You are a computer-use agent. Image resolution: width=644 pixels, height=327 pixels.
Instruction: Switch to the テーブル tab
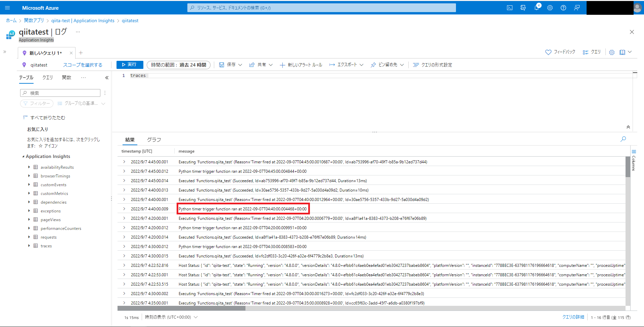(26, 78)
